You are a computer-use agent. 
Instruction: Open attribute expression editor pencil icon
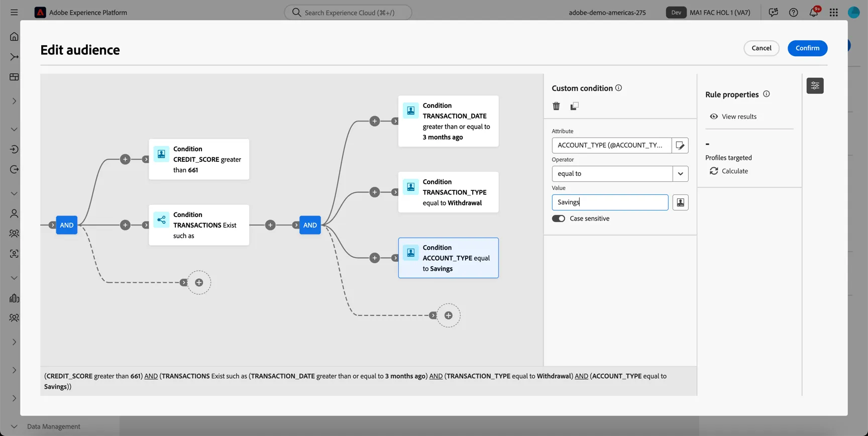[x=680, y=145]
